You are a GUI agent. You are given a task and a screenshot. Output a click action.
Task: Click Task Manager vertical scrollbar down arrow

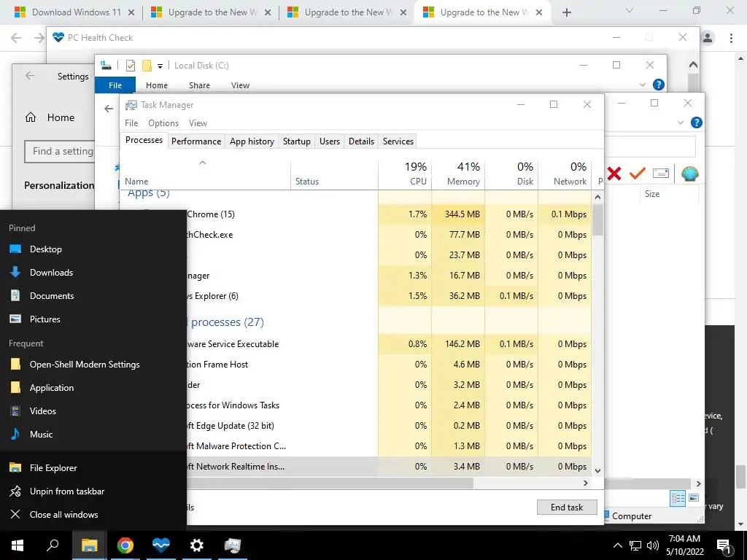tap(598, 470)
